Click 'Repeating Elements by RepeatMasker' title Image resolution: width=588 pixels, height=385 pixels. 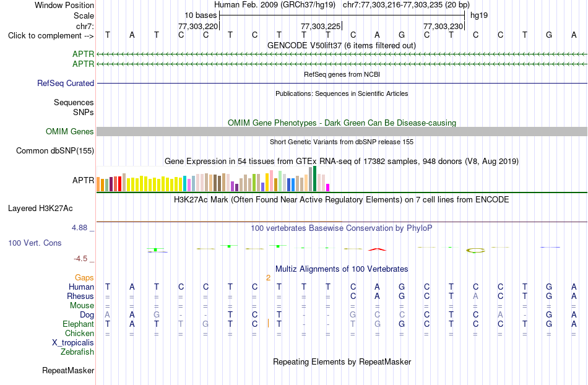(342, 361)
